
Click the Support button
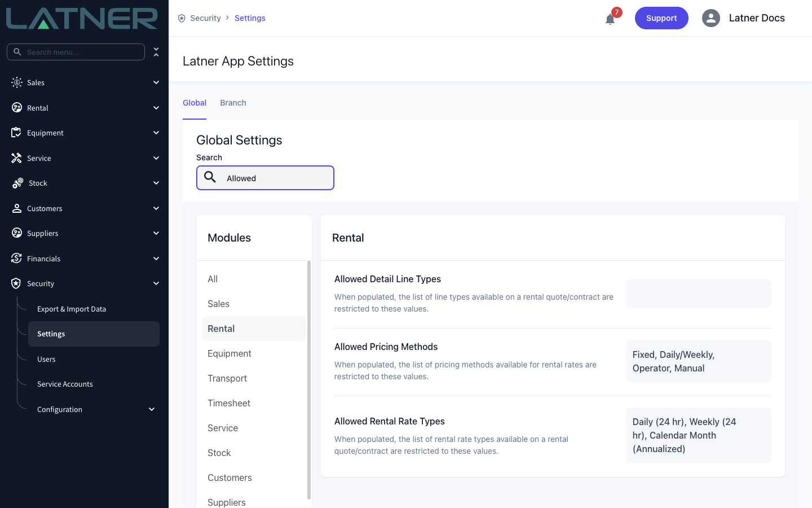pos(661,18)
